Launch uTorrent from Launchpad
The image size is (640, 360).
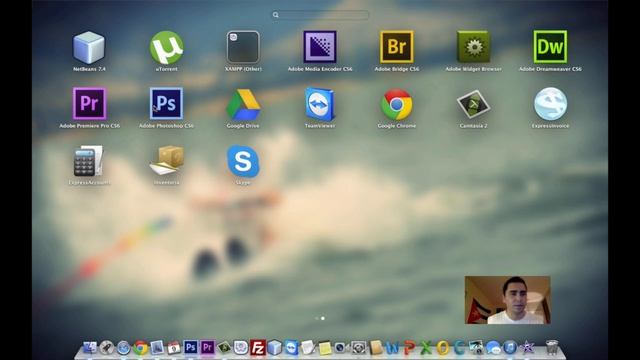(x=166, y=47)
